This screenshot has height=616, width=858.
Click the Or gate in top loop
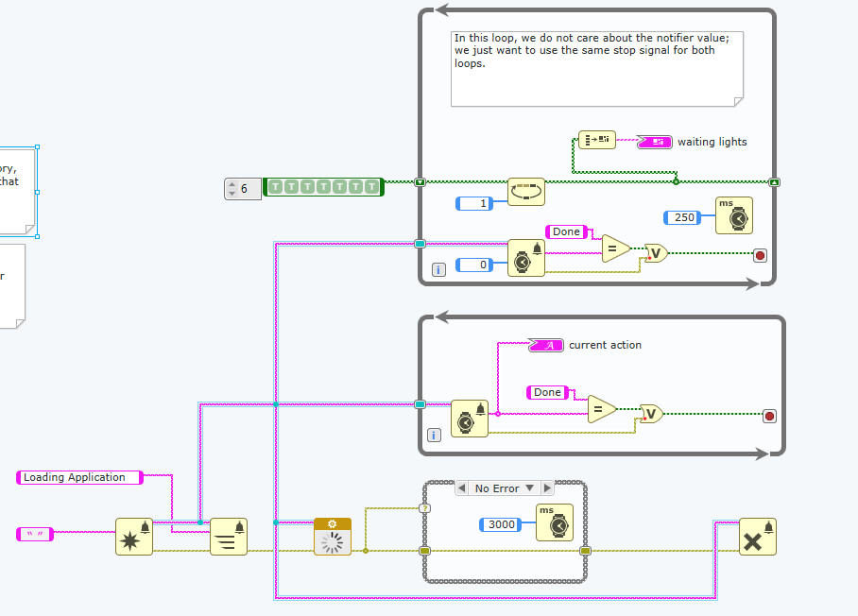(656, 253)
